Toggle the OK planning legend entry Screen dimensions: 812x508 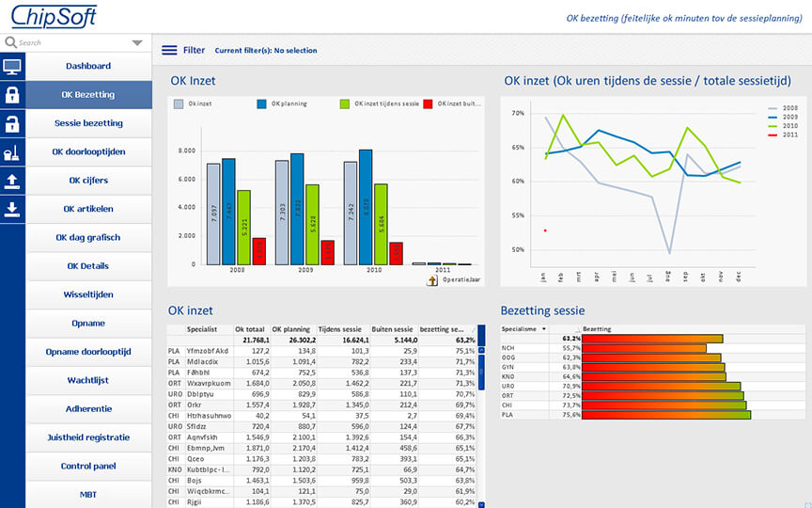click(x=282, y=103)
